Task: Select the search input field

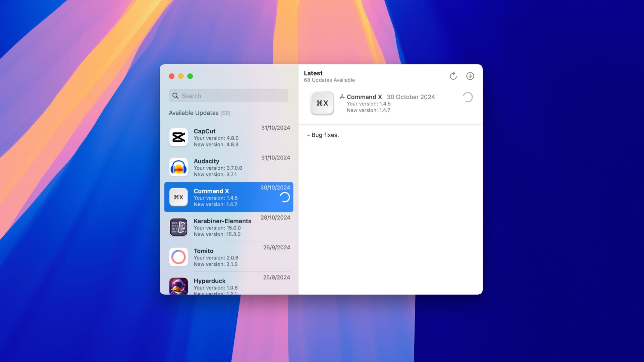Action: point(228,95)
